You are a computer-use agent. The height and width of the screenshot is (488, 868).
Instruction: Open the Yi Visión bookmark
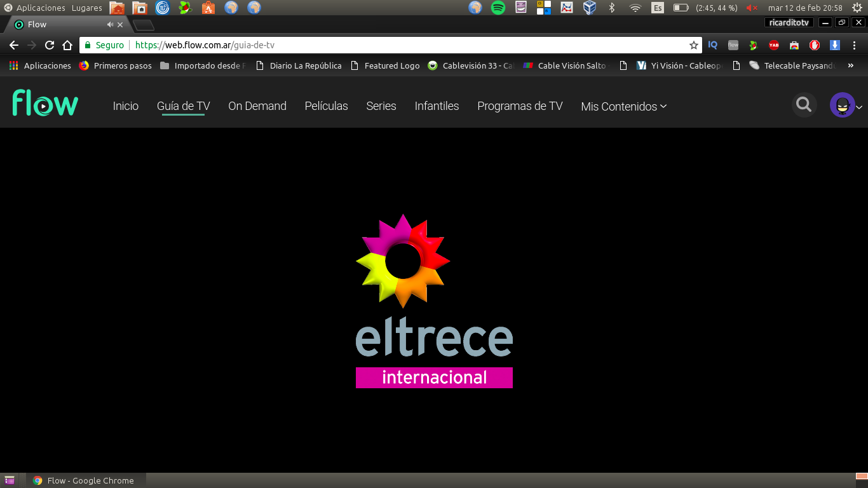(679, 65)
